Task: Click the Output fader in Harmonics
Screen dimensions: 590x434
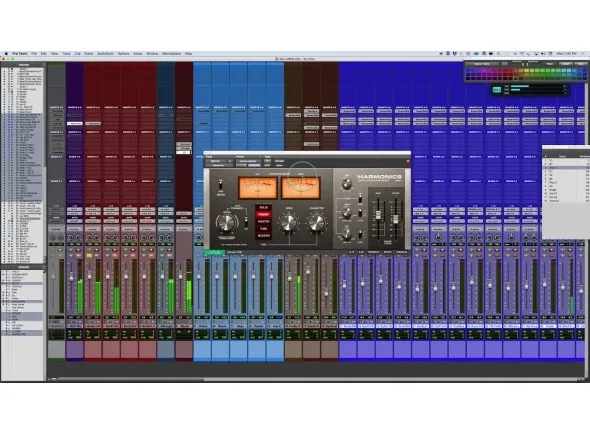Action: click(395, 219)
